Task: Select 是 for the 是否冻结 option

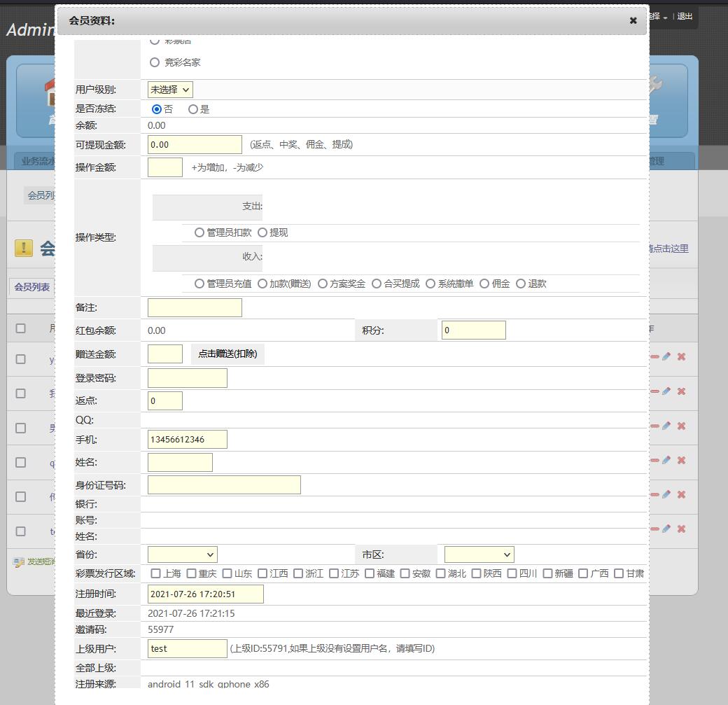Action: (x=193, y=109)
